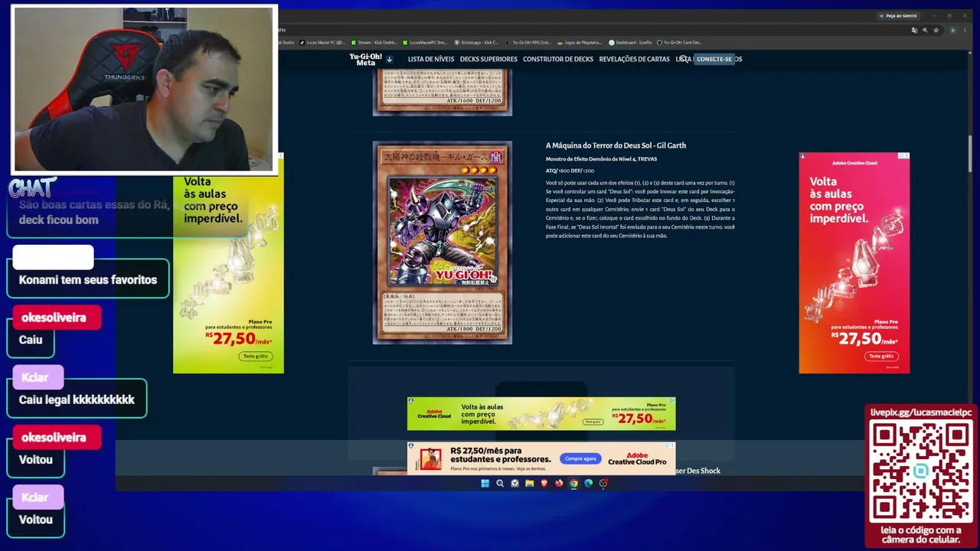Open the clock-faced app in the taskbar
Screen dimensions: 980x551
514,483
